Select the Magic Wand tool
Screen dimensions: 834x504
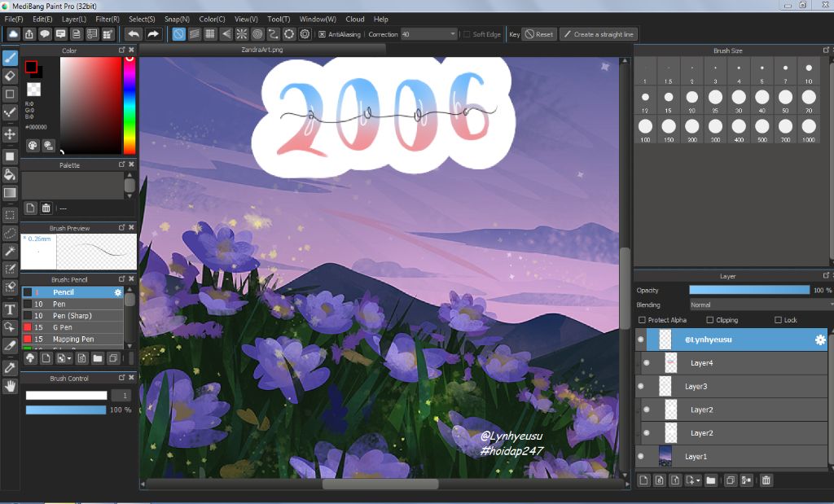(x=10, y=251)
